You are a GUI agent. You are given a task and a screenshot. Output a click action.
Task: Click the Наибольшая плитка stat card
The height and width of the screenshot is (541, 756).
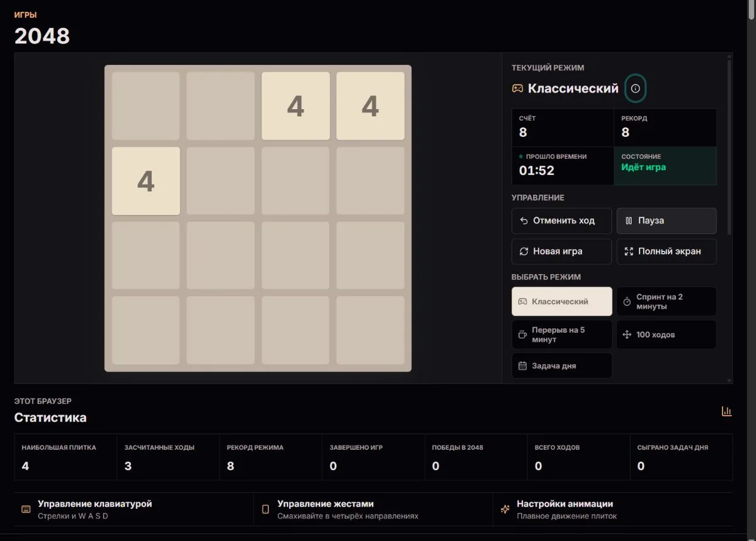pyautogui.click(x=66, y=457)
